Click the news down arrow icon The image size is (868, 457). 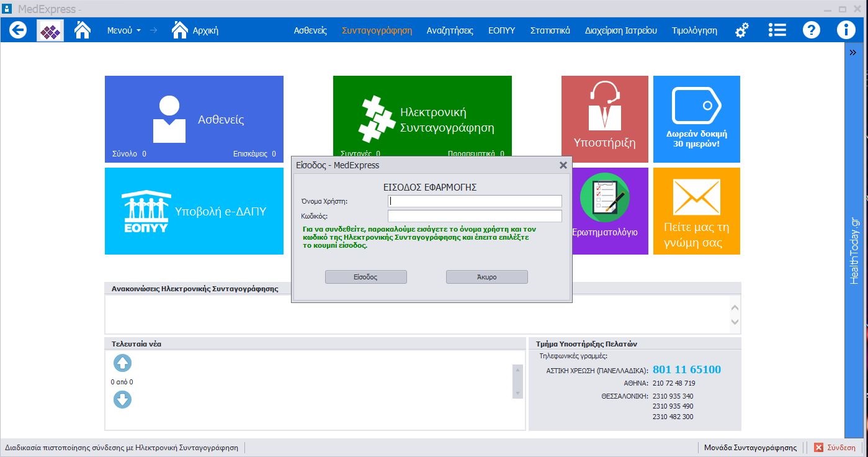122,400
